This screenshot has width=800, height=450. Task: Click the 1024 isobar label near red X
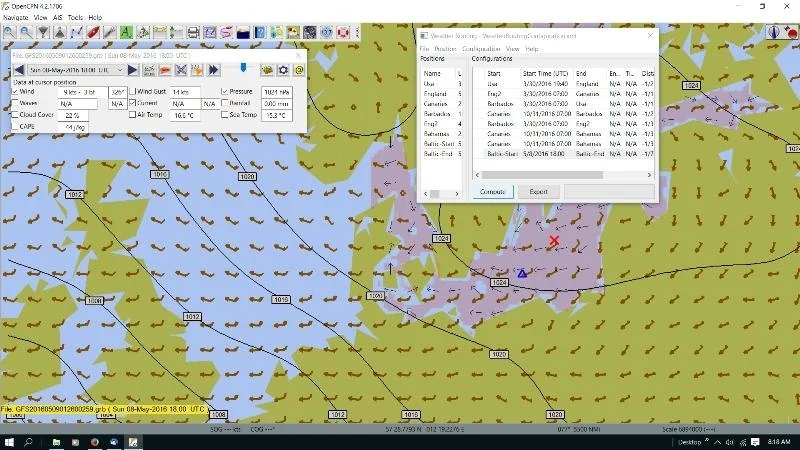coord(499,283)
